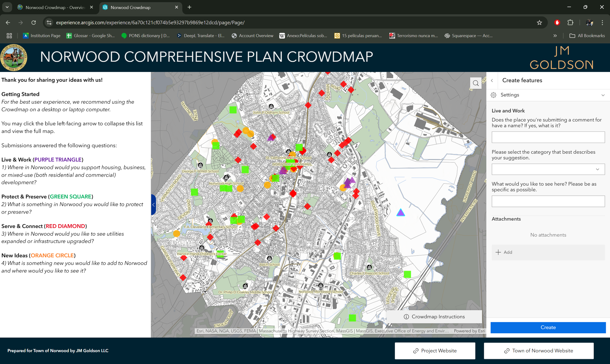Viewport: 610px width, 364px height.
Task: Open the Extensions puzzle-piece icon
Action: coord(570,22)
